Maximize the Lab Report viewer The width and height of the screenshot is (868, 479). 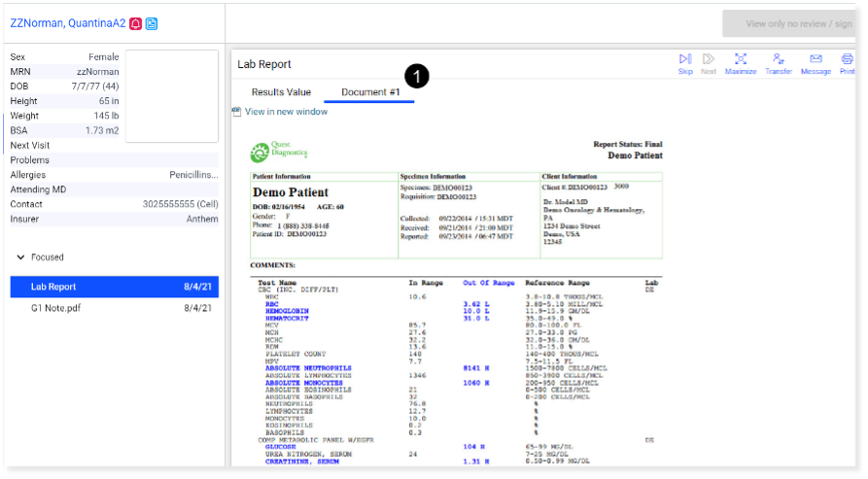point(741,60)
